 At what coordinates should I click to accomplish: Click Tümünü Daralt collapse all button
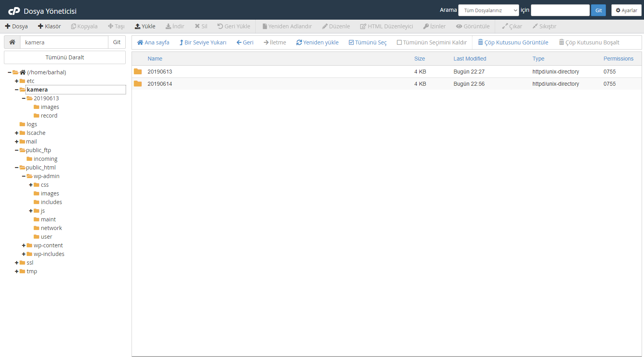(65, 57)
